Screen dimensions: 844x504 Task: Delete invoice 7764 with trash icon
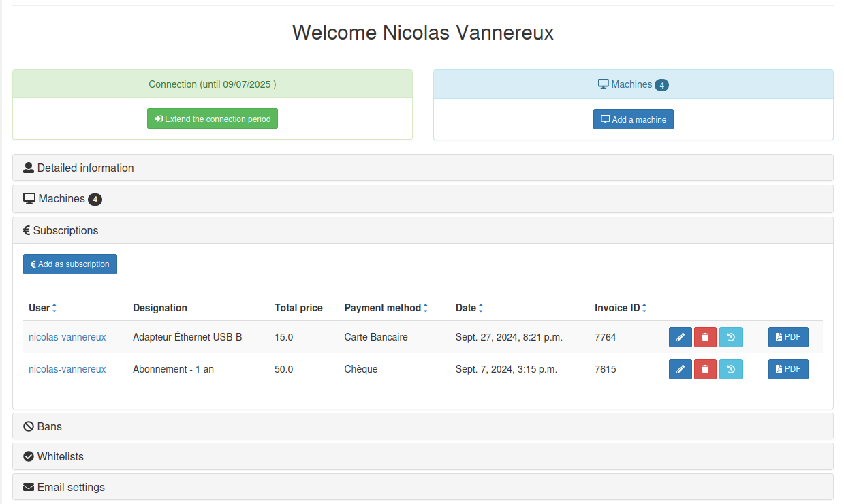705,337
